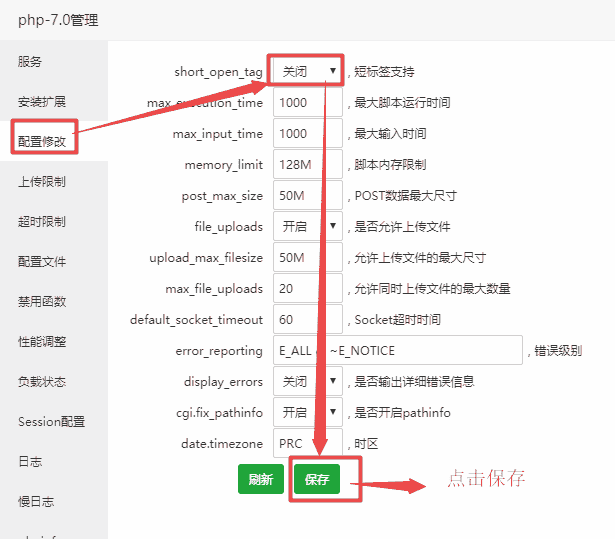Click the upload_max_filesize input field
This screenshot has height=539, width=615.
[308, 257]
